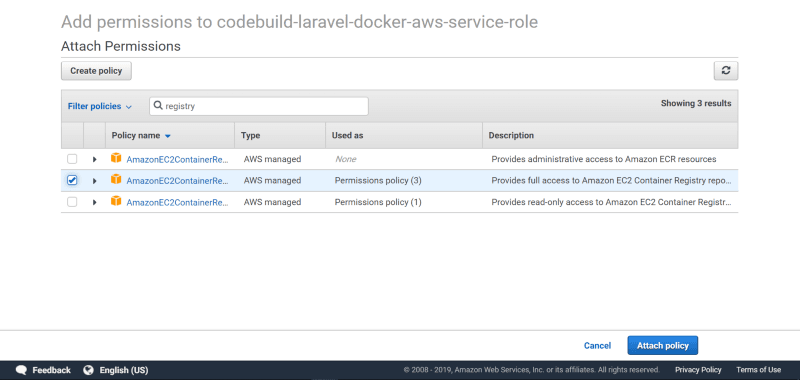Viewport: 800px width, 380px height.
Task: Click the orange policy box icon for the full access policy
Action: point(116,180)
